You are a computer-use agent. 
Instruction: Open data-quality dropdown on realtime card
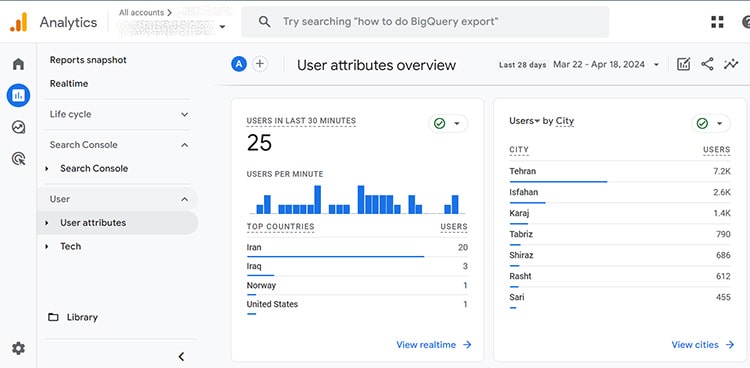click(457, 124)
